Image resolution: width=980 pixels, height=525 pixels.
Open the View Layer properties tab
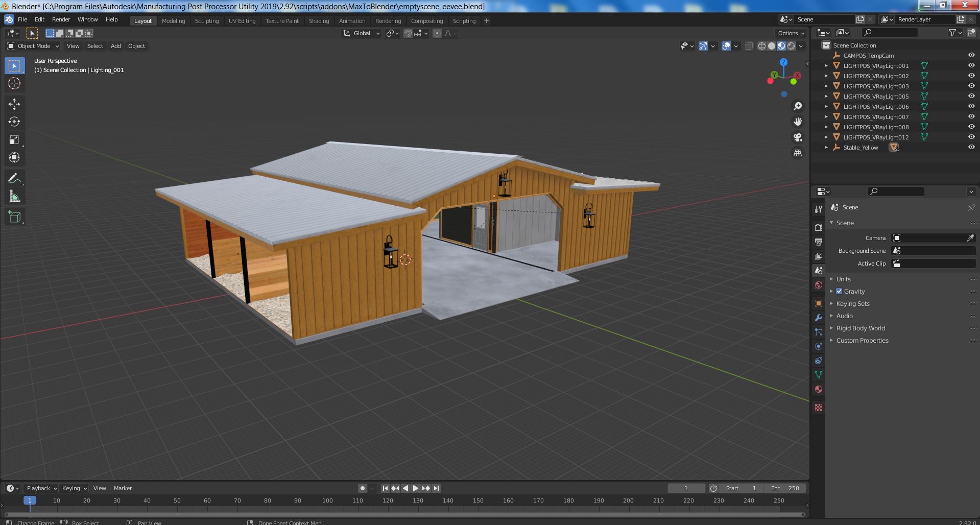pyautogui.click(x=819, y=256)
